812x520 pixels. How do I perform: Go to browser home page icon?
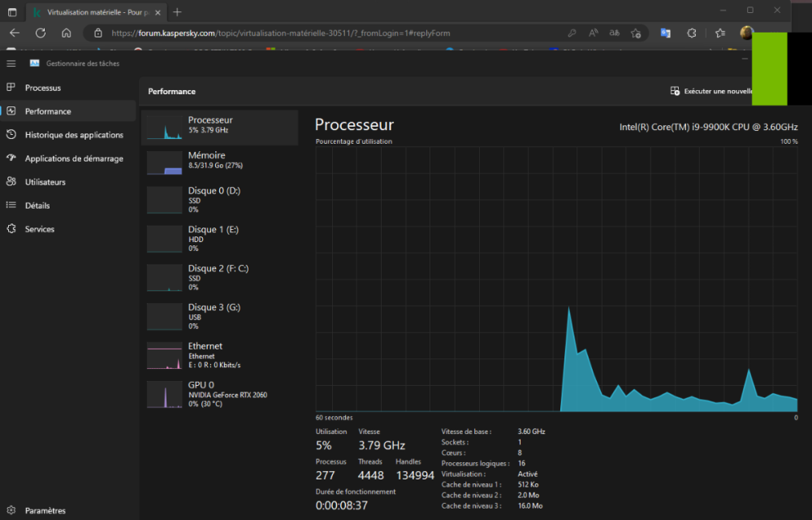[x=67, y=33]
